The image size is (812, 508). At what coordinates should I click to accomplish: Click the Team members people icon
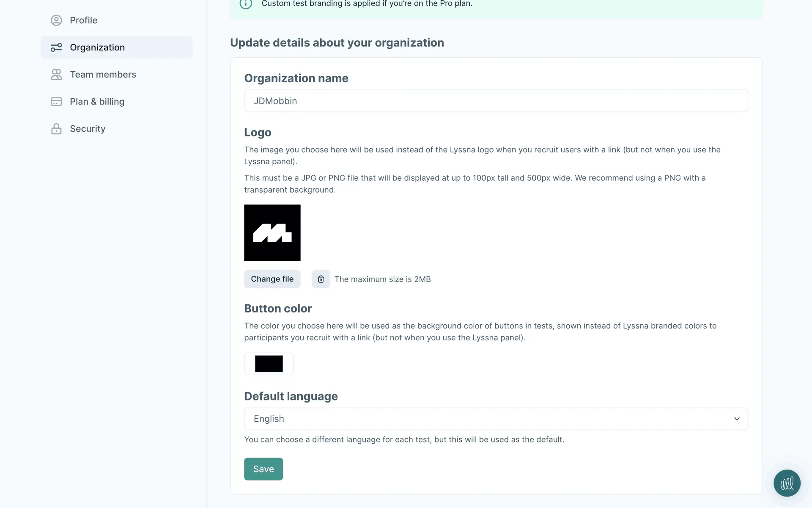coord(56,75)
